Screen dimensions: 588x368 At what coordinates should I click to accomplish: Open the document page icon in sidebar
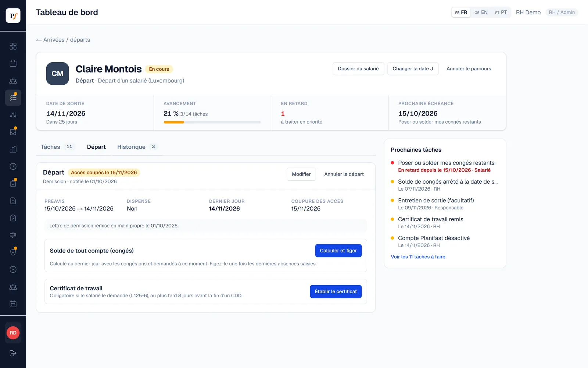point(13,201)
